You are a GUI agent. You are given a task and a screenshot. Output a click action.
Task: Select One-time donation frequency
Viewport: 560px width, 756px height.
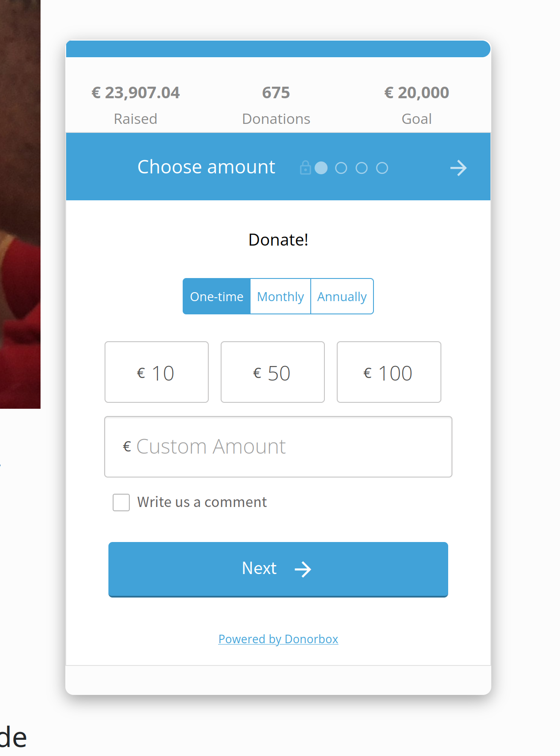tap(217, 296)
